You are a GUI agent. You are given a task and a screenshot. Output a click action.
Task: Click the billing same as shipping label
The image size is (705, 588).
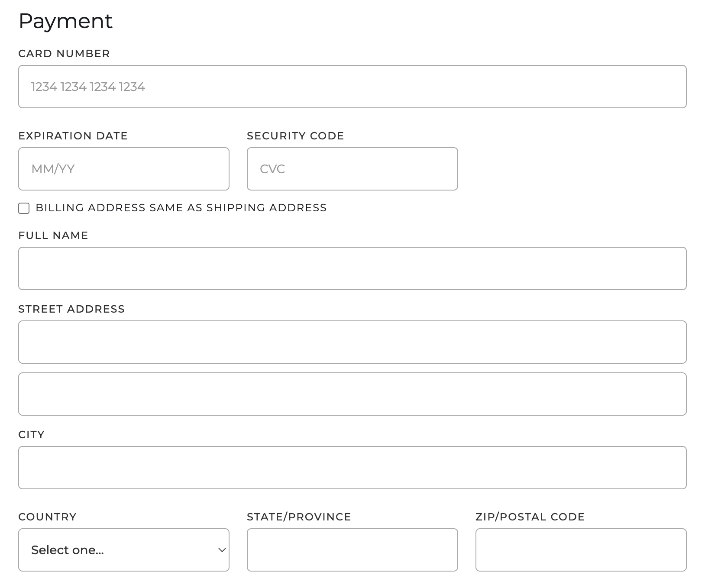pyautogui.click(x=181, y=208)
